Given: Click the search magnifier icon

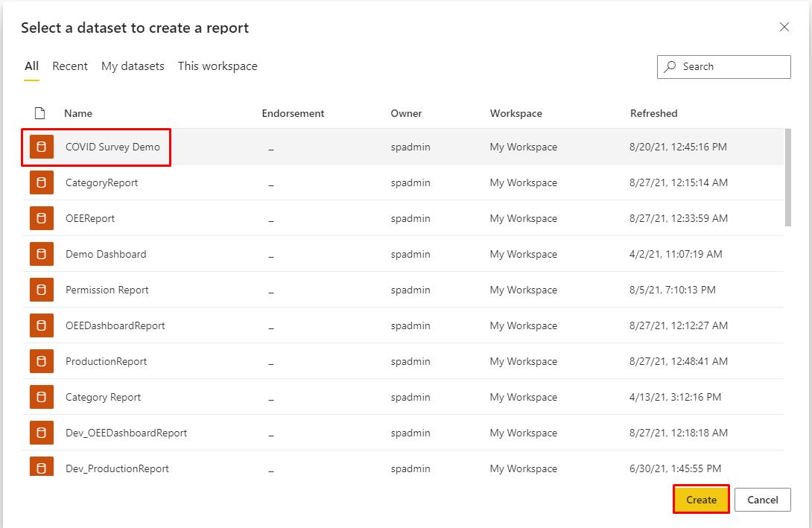Looking at the screenshot, I should (x=670, y=66).
